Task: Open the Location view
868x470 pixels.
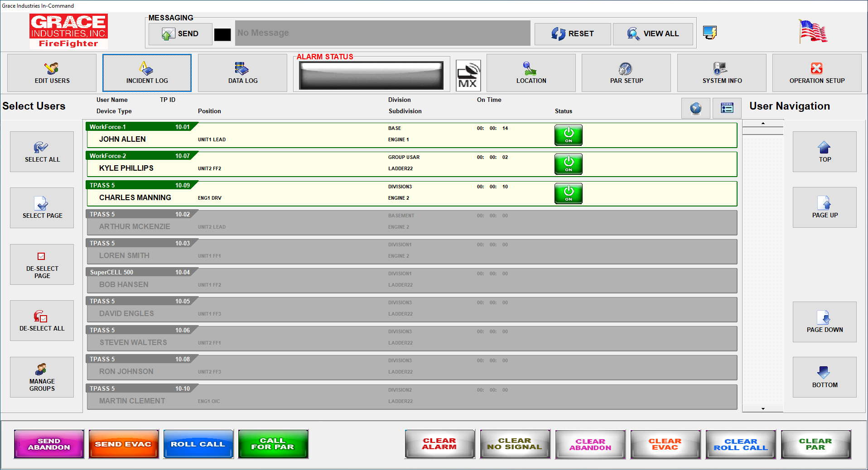Action: tap(531, 73)
